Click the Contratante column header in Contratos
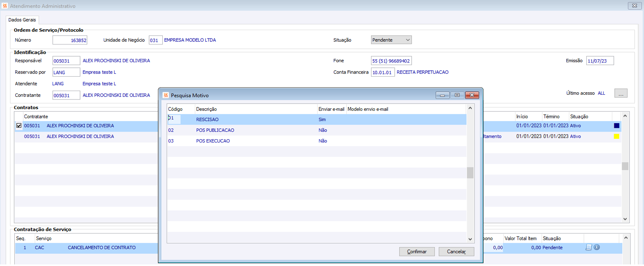This screenshot has width=644, height=266. pyautogui.click(x=36, y=116)
